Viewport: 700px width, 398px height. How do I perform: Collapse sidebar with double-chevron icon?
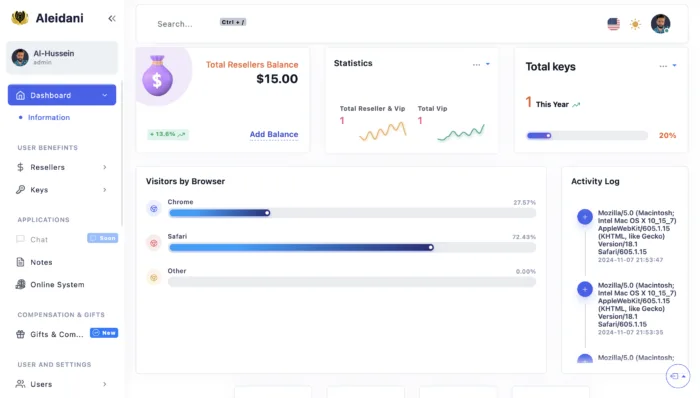click(x=112, y=18)
